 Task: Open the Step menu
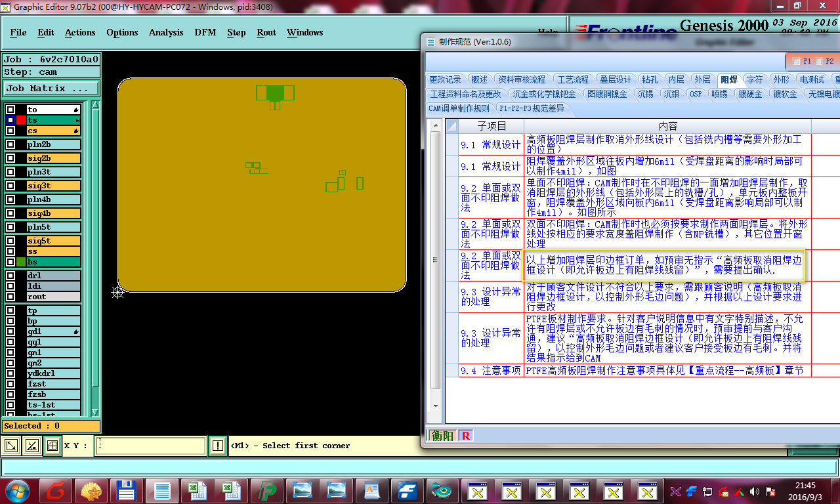236,32
